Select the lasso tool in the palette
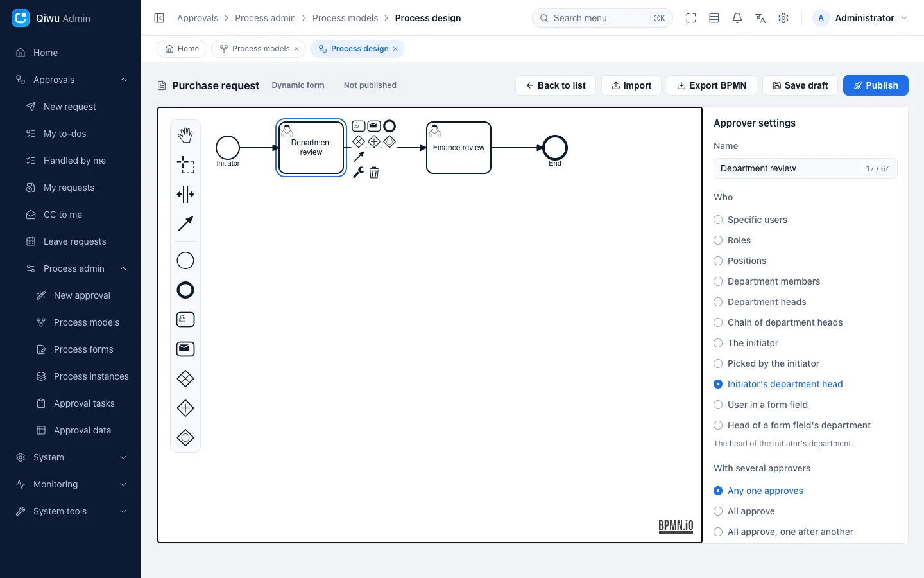The width and height of the screenshot is (924, 578). (185, 165)
